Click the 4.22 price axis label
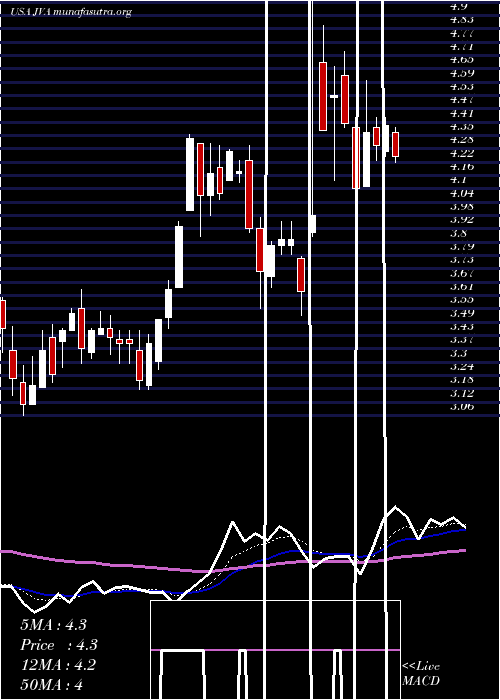This screenshot has height=700, width=500. pyautogui.click(x=462, y=153)
